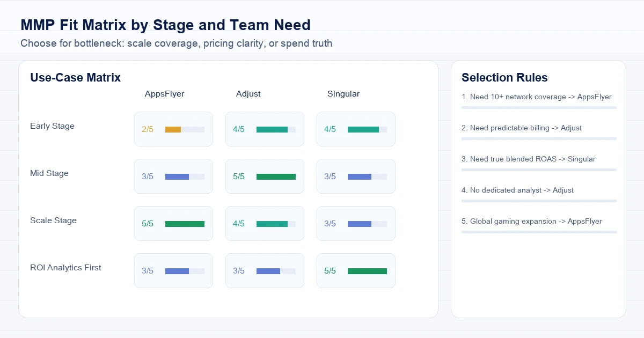Open the Early Stage Adjust score card
644x338 pixels.
click(265, 129)
